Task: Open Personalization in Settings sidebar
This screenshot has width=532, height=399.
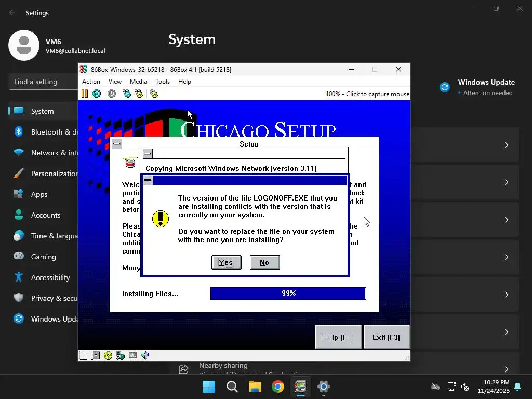Action: coord(44,174)
